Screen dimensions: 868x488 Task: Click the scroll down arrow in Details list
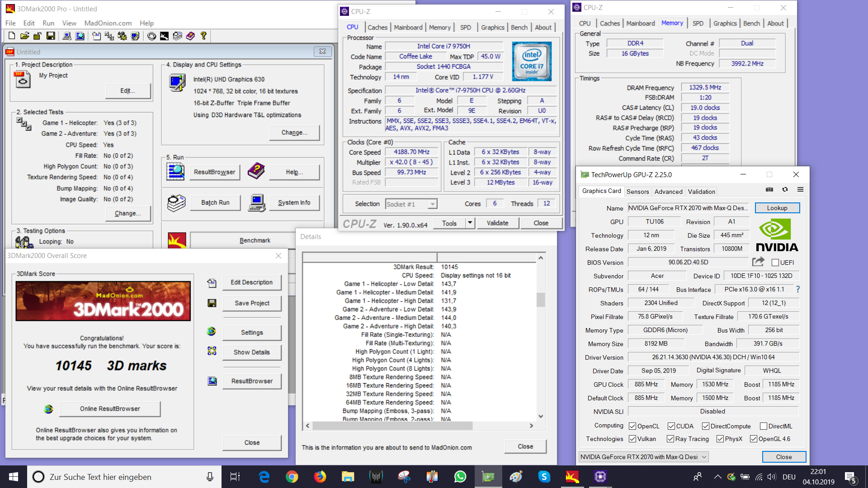pos(541,417)
